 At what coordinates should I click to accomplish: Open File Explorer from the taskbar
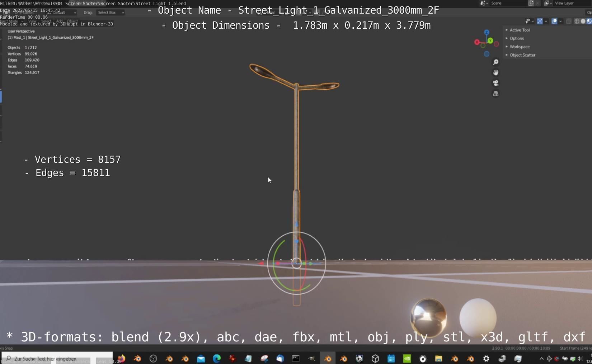[438, 358]
